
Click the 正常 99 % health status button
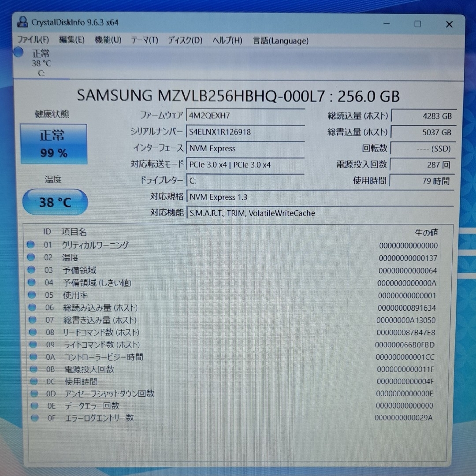point(54,144)
